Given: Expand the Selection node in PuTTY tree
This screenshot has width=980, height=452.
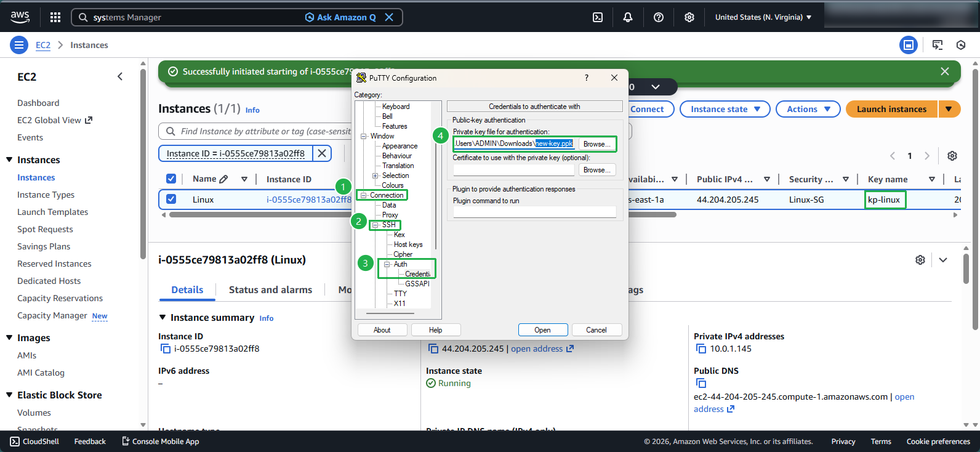Looking at the screenshot, I should [x=375, y=176].
